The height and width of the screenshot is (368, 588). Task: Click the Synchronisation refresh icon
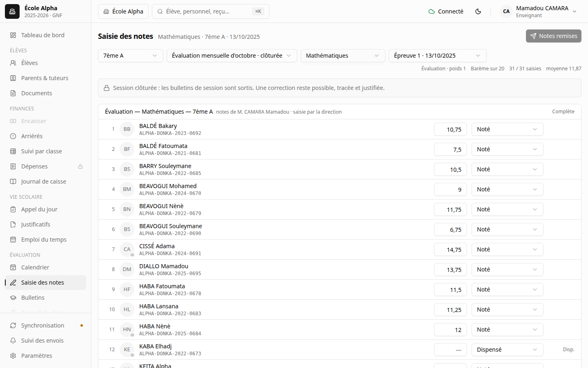point(13,325)
